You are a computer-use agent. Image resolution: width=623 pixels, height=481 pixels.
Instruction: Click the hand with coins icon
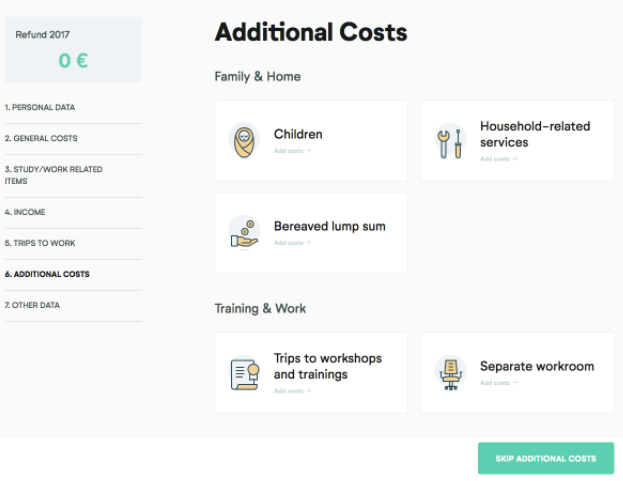[x=244, y=233]
